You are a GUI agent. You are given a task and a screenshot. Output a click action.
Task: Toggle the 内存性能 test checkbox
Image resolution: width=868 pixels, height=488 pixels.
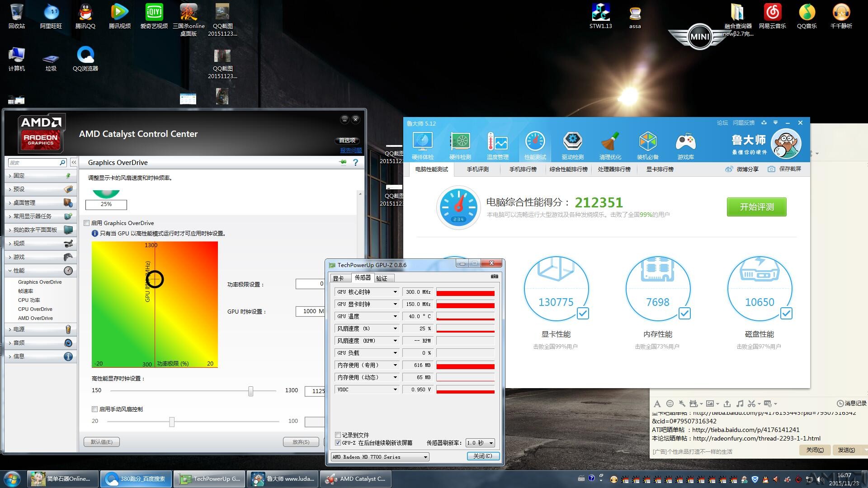[684, 313]
